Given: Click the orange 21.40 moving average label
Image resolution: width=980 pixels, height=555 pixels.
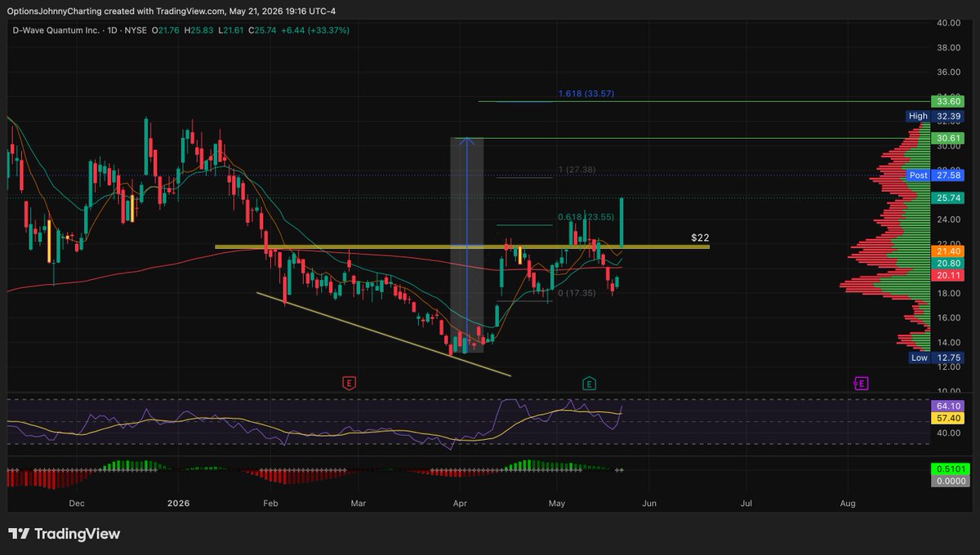Looking at the screenshot, I should coord(947,253).
